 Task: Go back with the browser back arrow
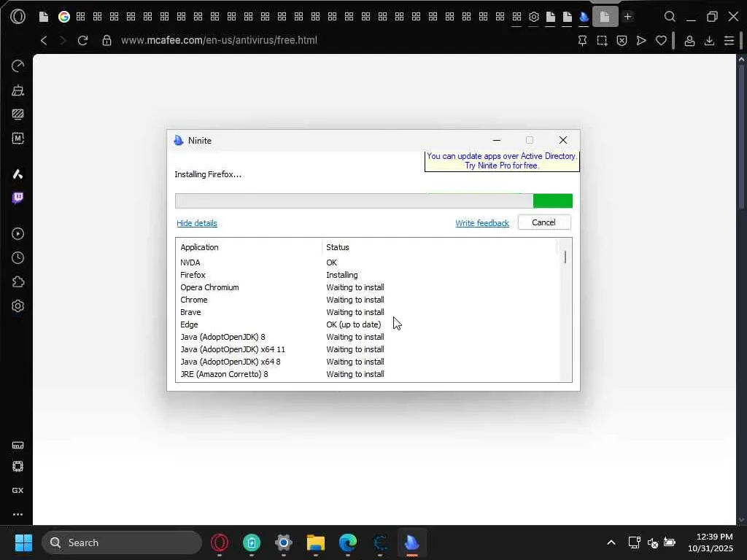44,41
